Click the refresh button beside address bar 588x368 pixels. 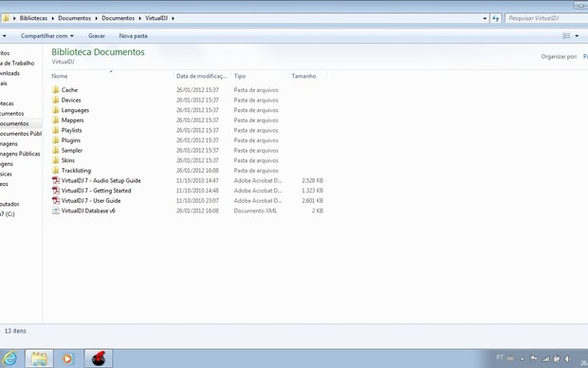pyautogui.click(x=496, y=18)
